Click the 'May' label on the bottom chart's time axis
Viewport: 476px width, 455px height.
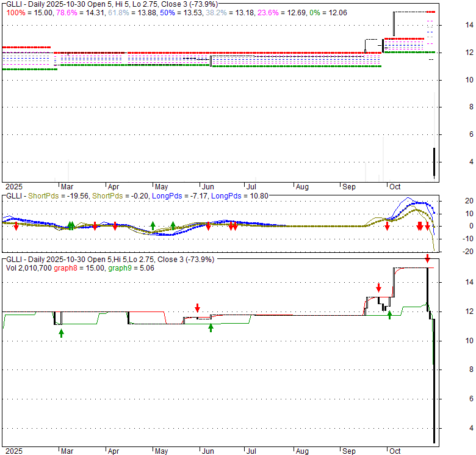[161, 451]
